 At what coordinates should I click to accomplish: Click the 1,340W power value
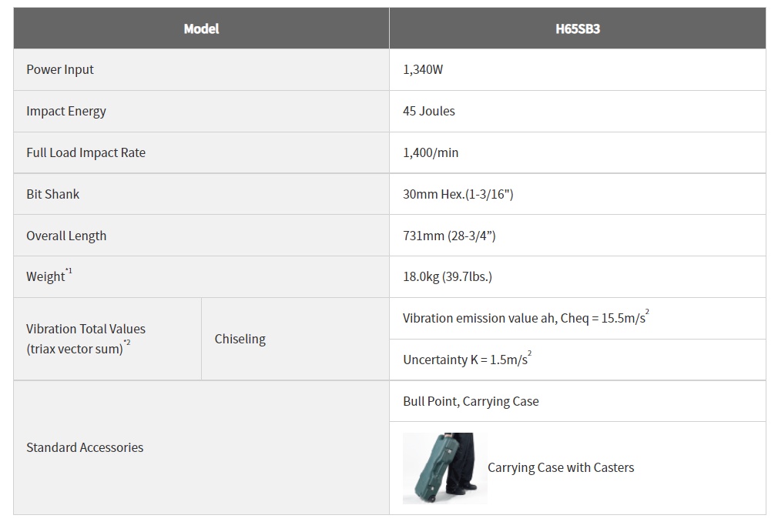(x=423, y=69)
